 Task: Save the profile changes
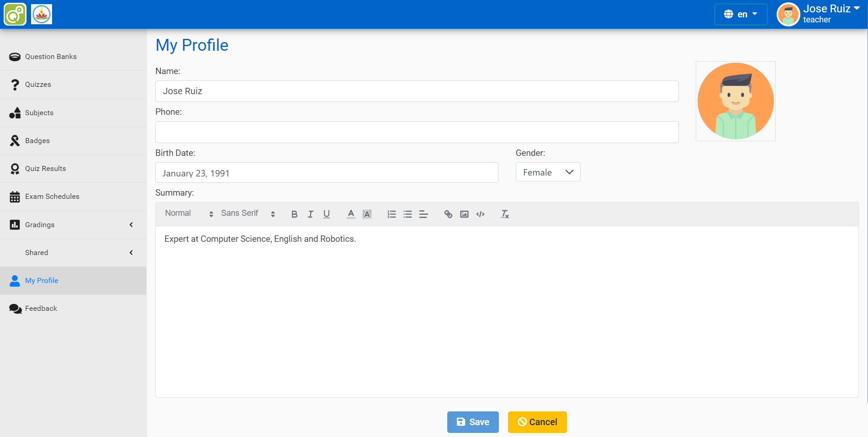[472, 422]
